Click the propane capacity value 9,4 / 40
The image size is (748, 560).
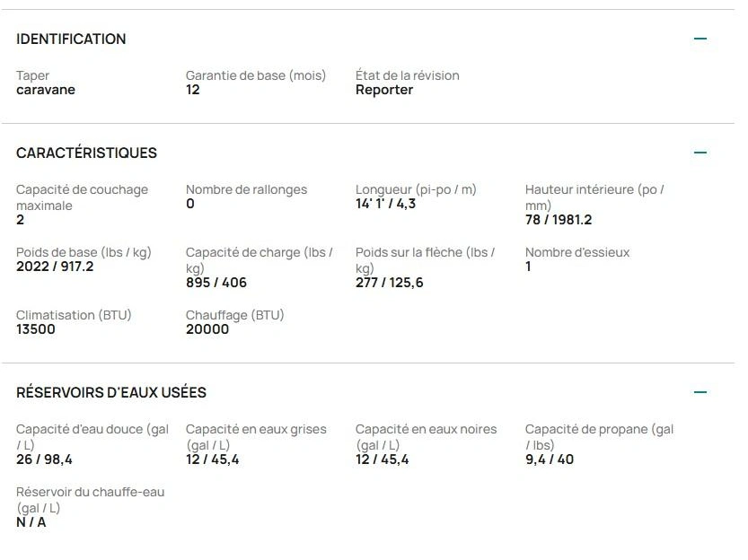click(550, 459)
